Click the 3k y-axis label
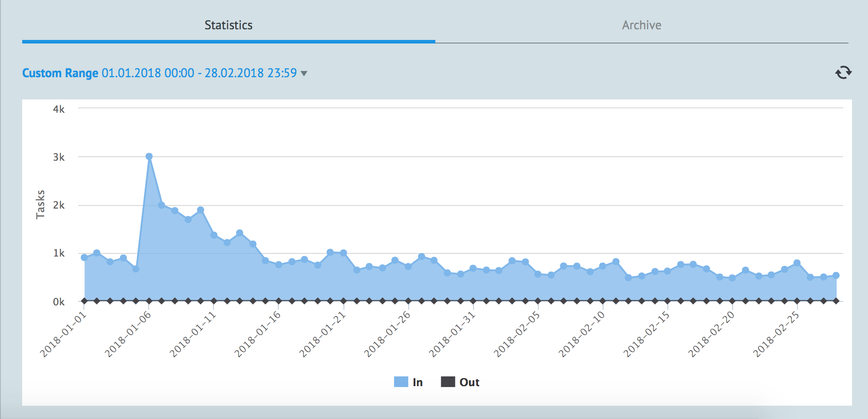The image size is (868, 419). [x=59, y=157]
